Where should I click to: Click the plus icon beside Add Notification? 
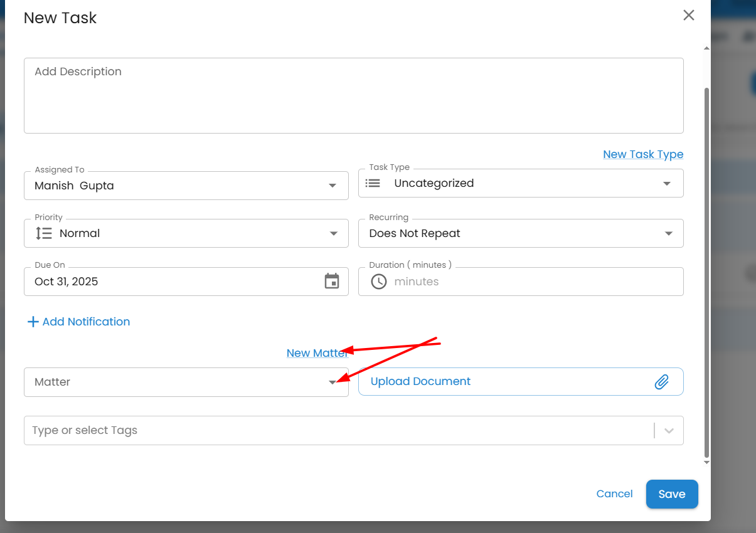point(33,322)
